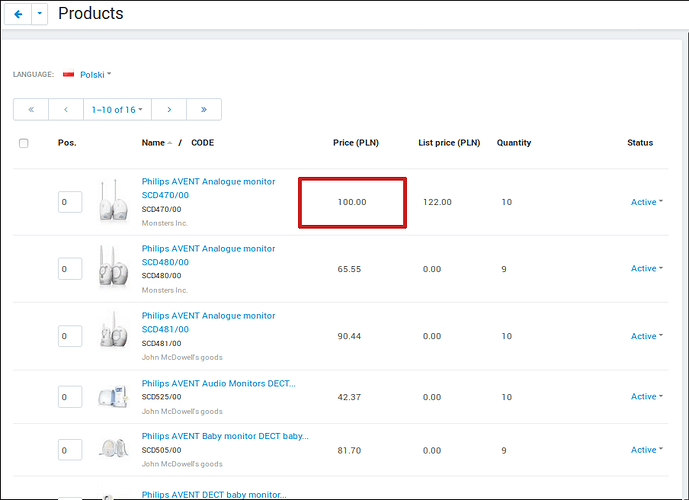The width and height of the screenshot is (689, 500).
Task: Click position field for SCD481/00 product
Action: 70,336
